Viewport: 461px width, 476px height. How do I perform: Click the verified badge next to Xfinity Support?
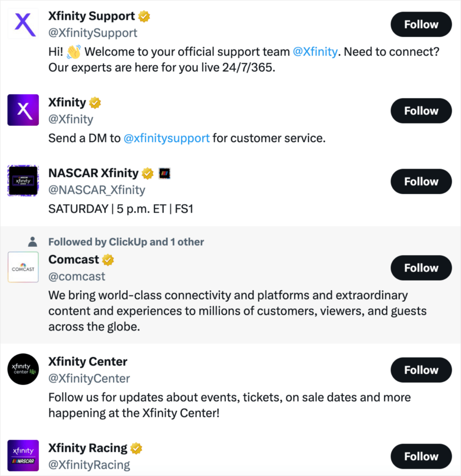(144, 16)
